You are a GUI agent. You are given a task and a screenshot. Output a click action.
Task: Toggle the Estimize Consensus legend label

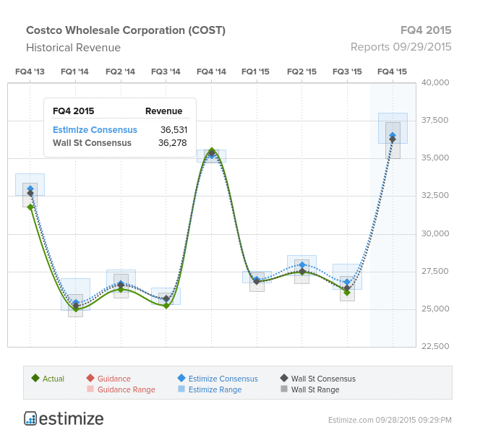point(223,379)
